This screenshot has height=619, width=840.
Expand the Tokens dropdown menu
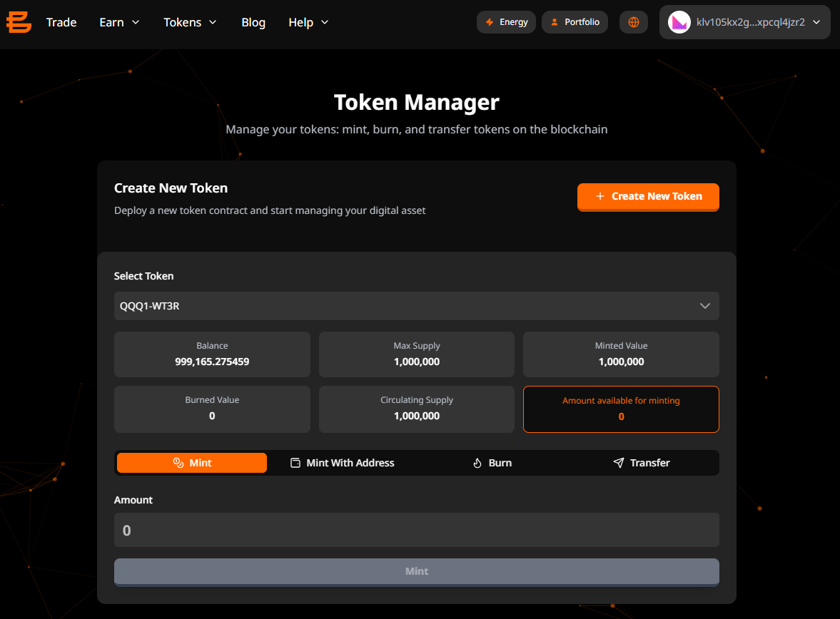pos(190,22)
